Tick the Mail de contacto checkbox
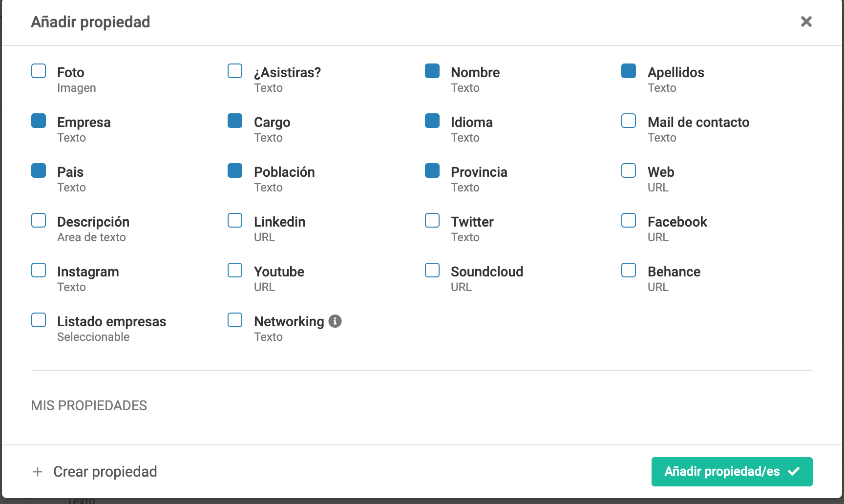The height and width of the screenshot is (504, 844). 629,121
